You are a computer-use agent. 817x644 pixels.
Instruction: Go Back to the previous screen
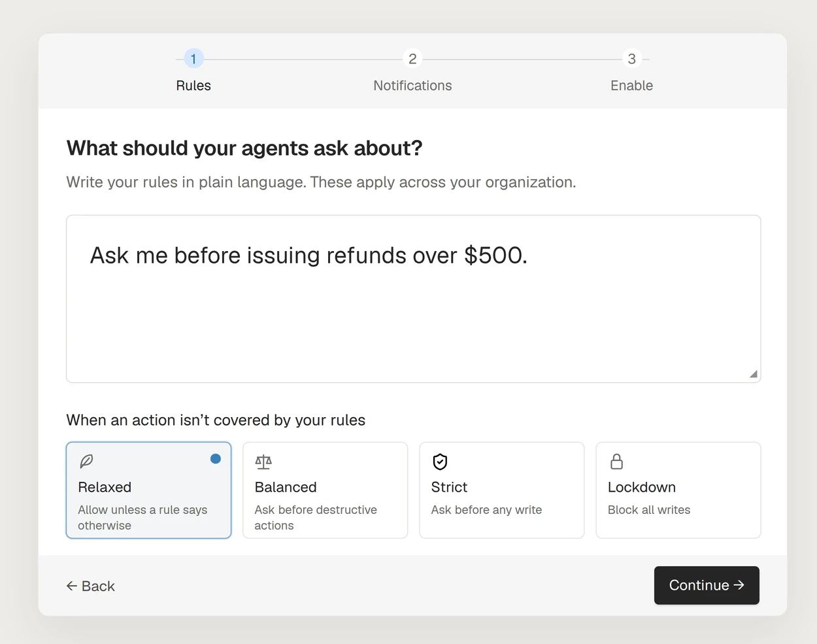pyautogui.click(x=90, y=586)
